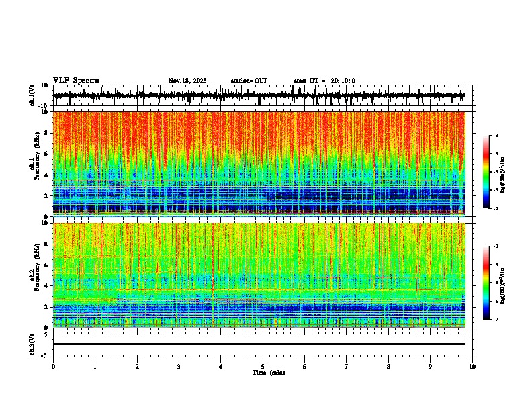This screenshot has height=411, width=532.
Task: Click the 'VLF Spectra' title text
Action: pyautogui.click(x=76, y=81)
